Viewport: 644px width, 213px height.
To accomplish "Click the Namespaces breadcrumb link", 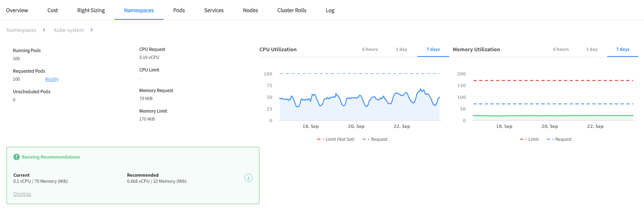I will click(21, 30).
